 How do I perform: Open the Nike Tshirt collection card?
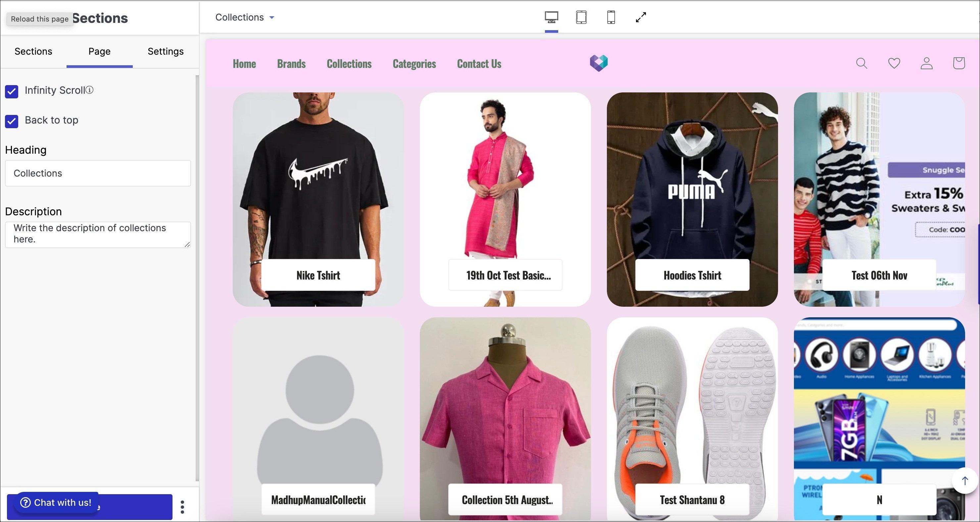(318, 199)
